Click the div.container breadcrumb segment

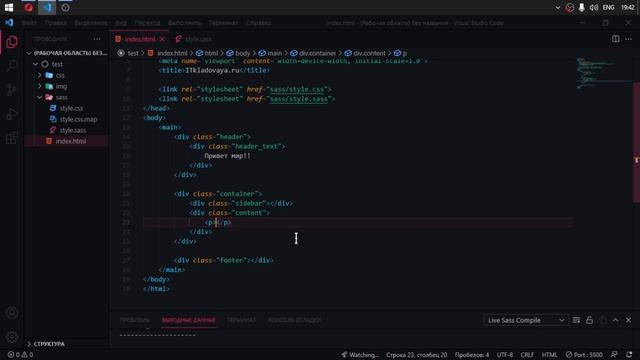(x=313, y=53)
